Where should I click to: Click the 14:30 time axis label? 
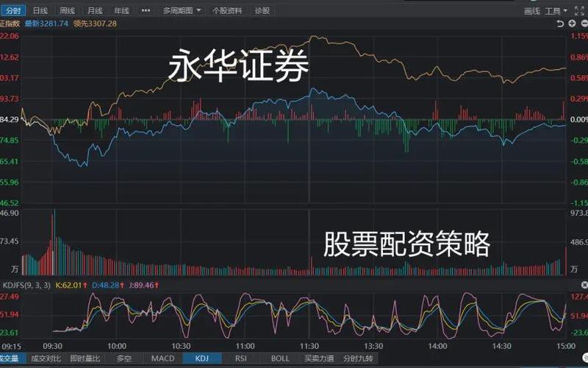pyautogui.click(x=502, y=346)
